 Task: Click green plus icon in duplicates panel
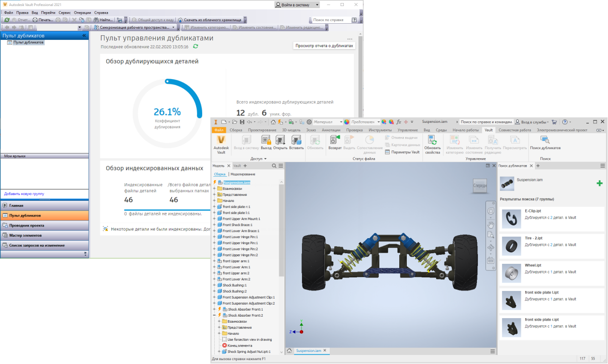click(x=599, y=183)
